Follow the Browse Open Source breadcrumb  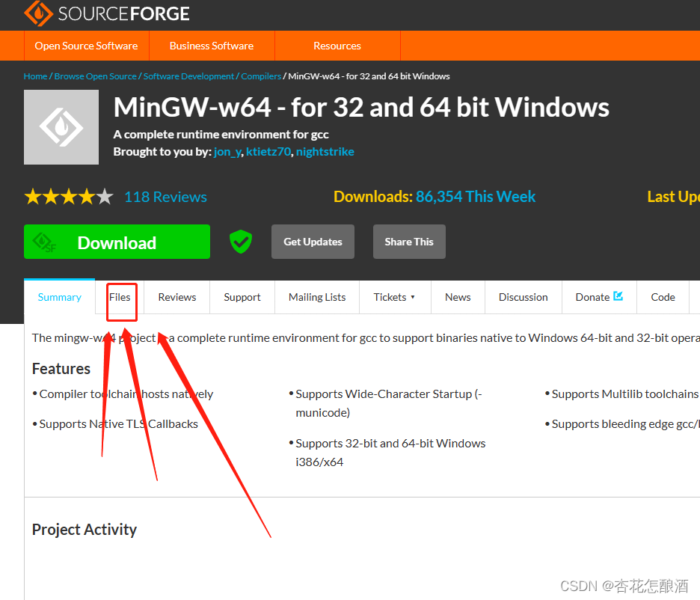[95, 76]
